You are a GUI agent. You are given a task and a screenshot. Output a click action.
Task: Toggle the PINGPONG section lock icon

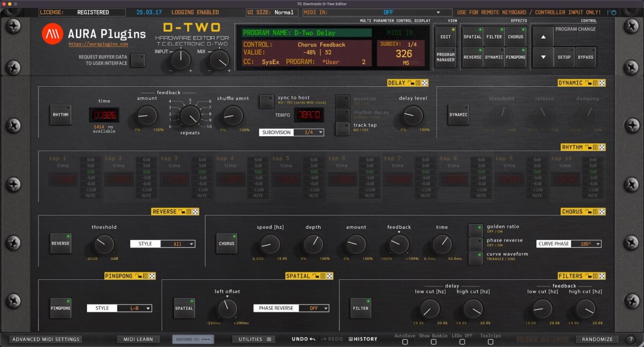(139, 276)
